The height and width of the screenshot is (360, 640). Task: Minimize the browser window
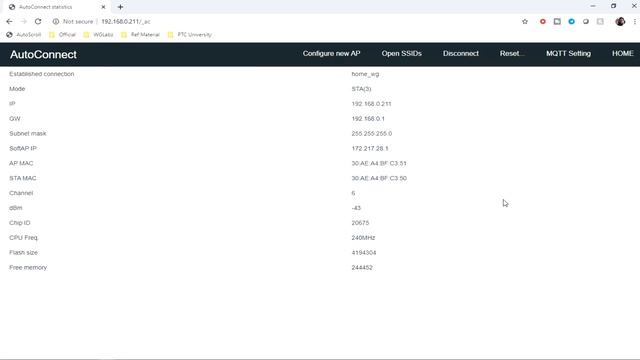pos(593,6)
